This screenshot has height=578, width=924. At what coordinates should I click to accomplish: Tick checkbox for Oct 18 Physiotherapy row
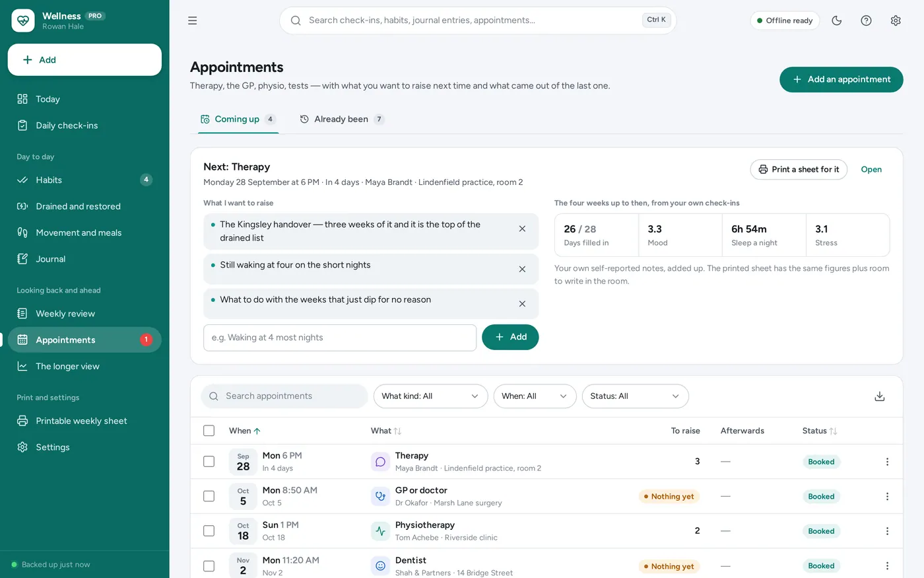(x=209, y=531)
